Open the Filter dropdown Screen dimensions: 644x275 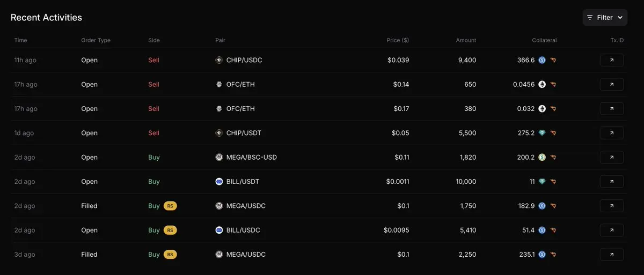point(605,18)
